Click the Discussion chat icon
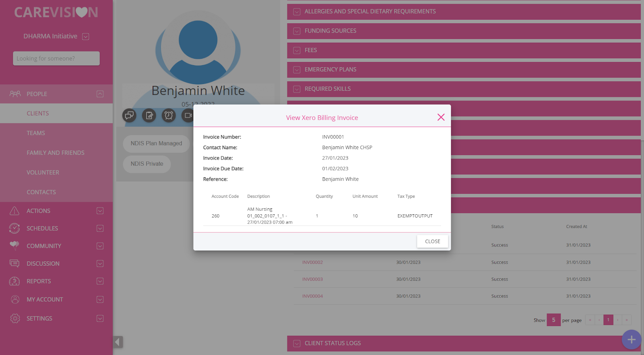This screenshot has height=355, width=644. [x=14, y=263]
